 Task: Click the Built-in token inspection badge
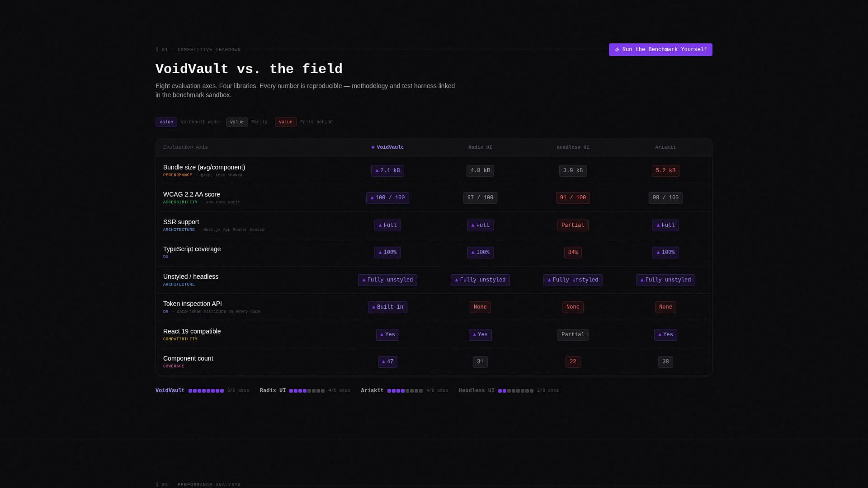[x=387, y=307]
